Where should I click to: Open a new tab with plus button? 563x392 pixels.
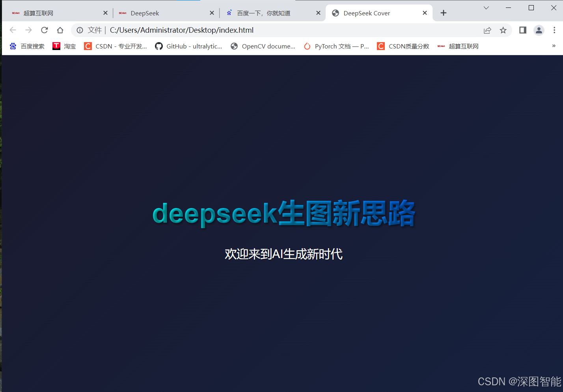point(444,13)
